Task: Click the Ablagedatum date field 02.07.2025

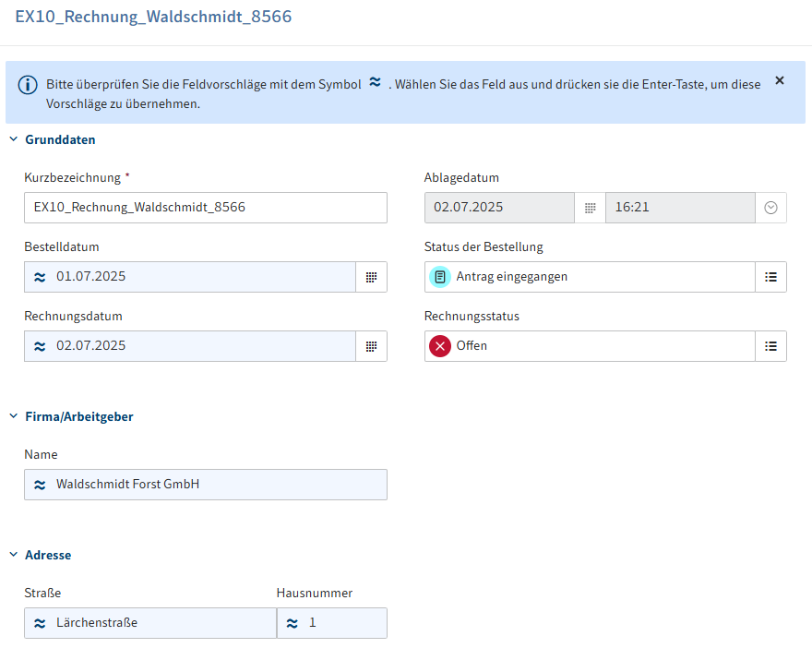Action: click(x=499, y=208)
